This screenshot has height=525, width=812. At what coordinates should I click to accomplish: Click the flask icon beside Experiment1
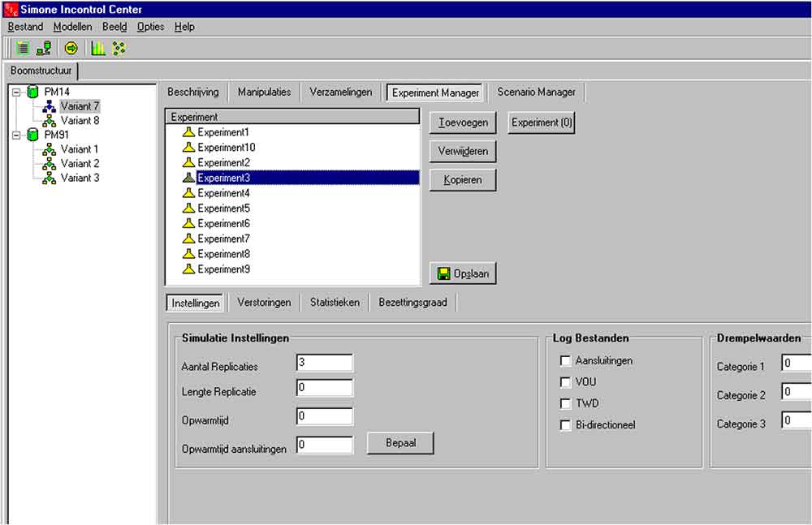coord(188,132)
